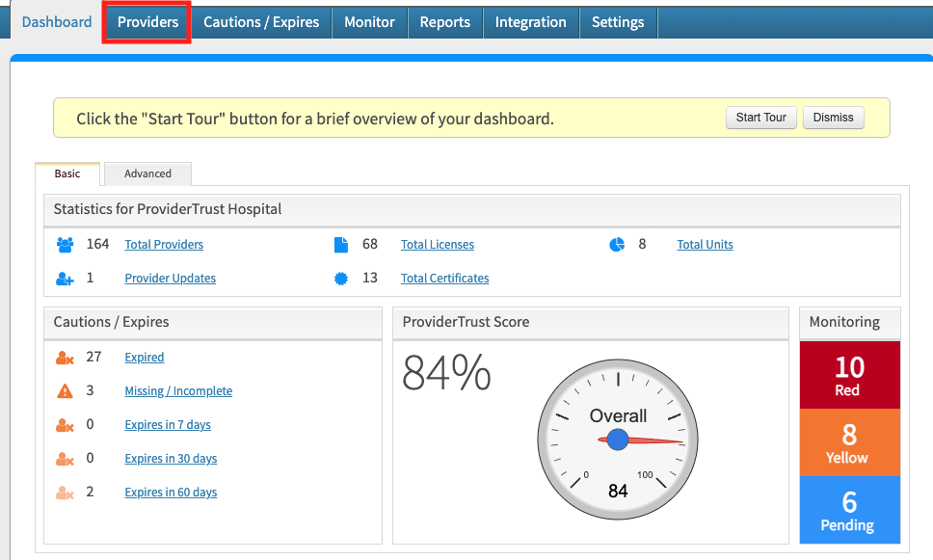933x560 pixels.
Task: Click the Statistics for ProviderTrust Hospital heading
Action: [x=168, y=209]
